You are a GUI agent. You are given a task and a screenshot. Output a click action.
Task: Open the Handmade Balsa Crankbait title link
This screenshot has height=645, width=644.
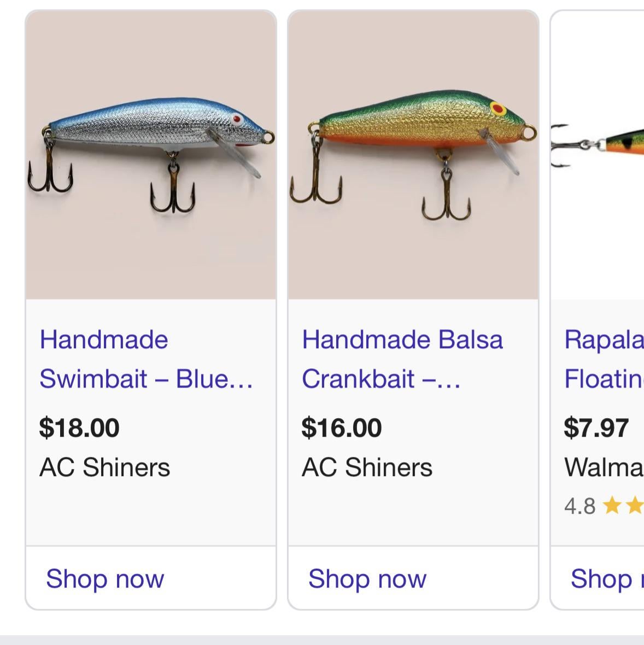[x=402, y=359]
